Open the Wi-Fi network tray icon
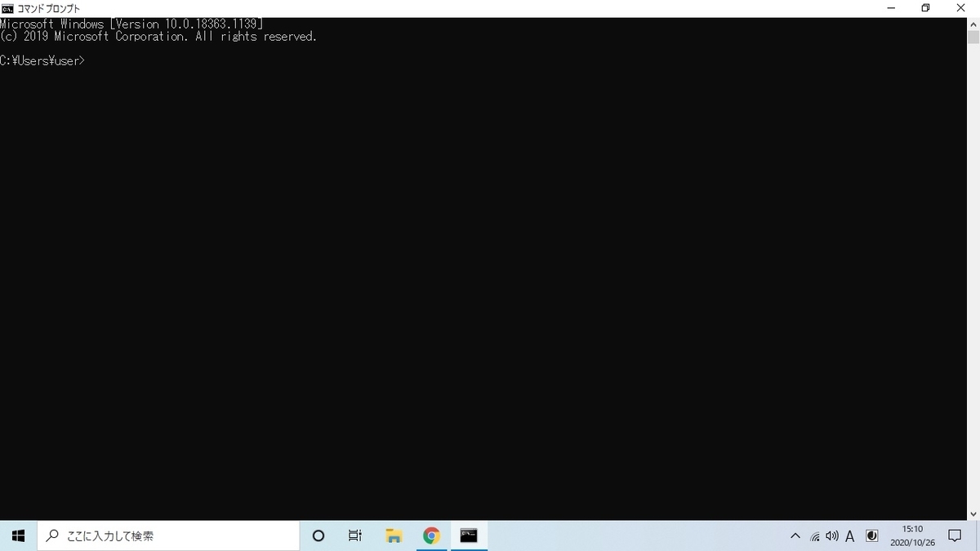 814,536
